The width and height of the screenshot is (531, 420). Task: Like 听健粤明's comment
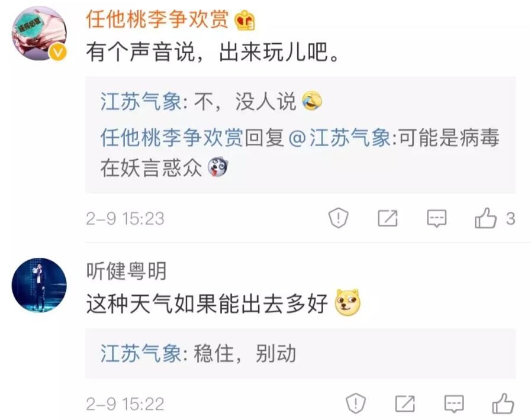coord(503,404)
